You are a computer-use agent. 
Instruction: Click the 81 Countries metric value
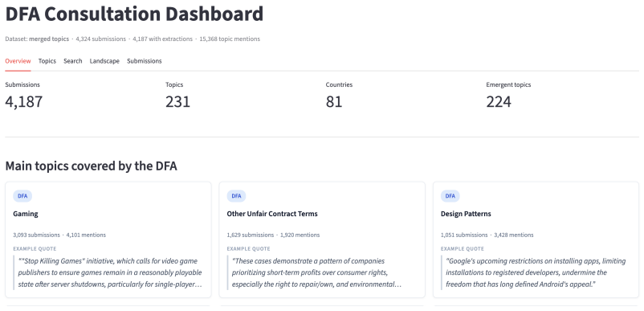tap(334, 101)
